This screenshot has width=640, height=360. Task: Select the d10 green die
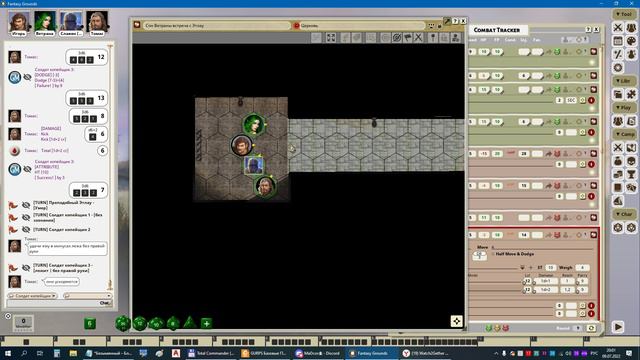[x=156, y=324]
